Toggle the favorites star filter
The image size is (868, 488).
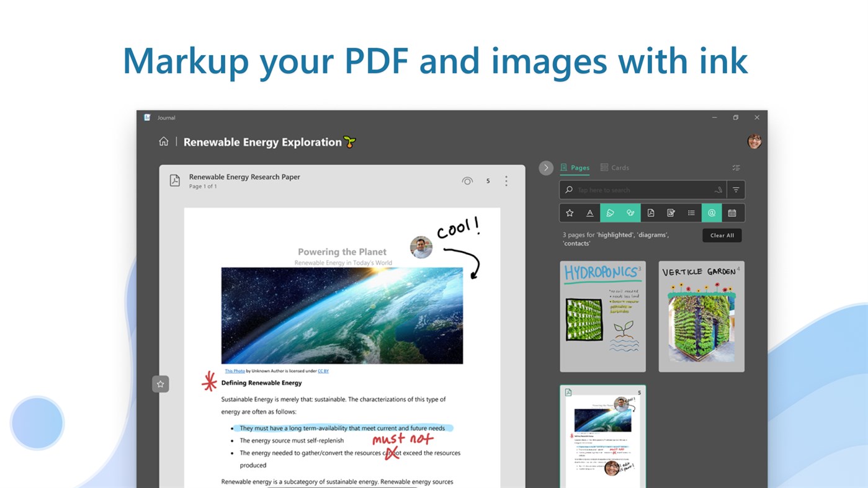tap(570, 213)
